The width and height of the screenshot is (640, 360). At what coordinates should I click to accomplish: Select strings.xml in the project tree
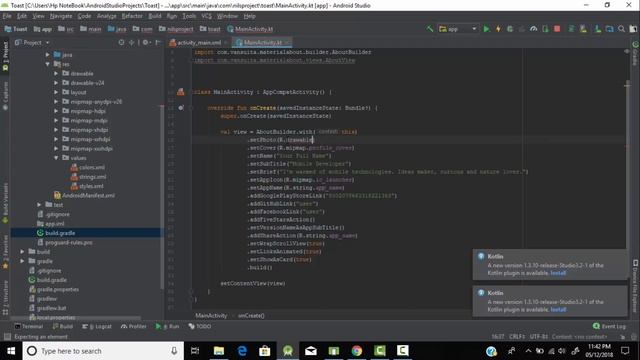pos(93,177)
